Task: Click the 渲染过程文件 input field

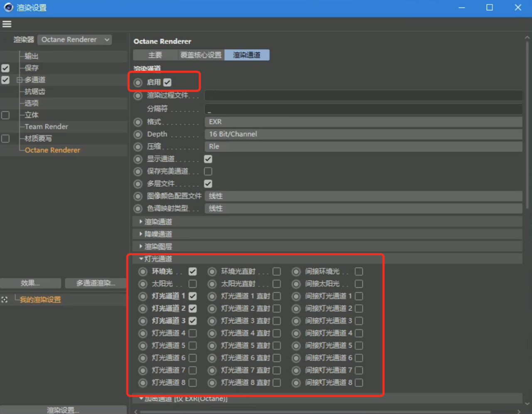Action: [363, 96]
